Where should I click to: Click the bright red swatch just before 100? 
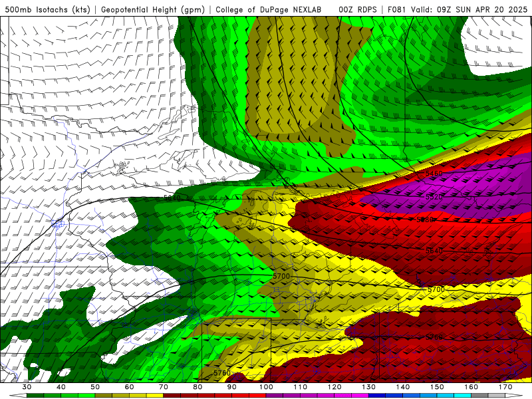[x=257, y=396]
